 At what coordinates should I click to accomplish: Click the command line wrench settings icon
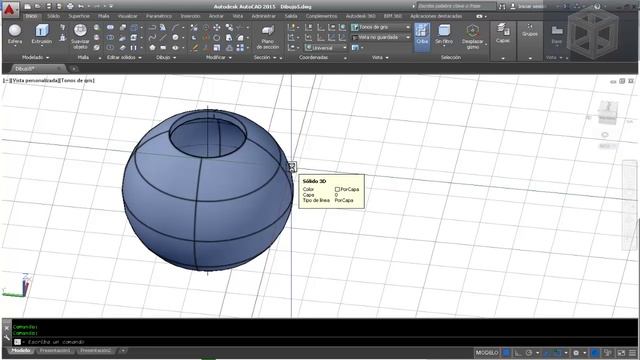[x=7, y=337]
